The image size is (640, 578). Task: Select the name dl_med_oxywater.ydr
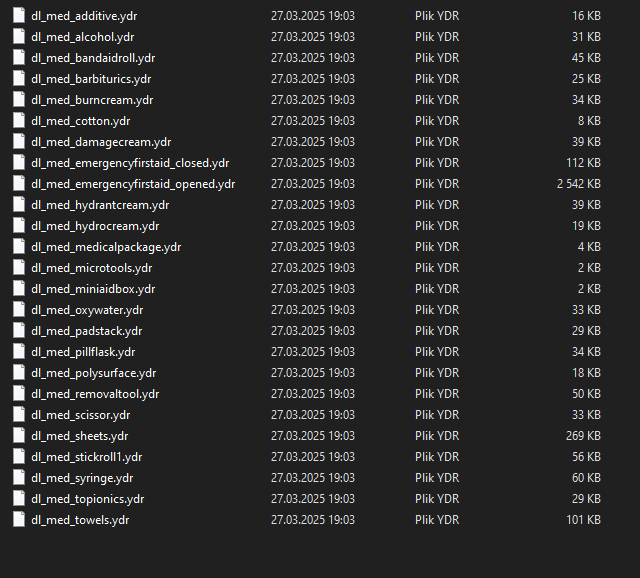point(87,310)
